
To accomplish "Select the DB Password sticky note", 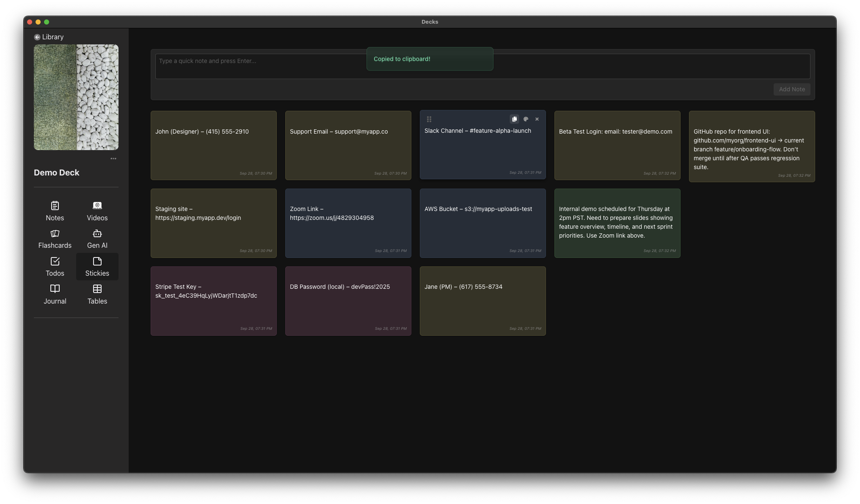I will (x=348, y=301).
